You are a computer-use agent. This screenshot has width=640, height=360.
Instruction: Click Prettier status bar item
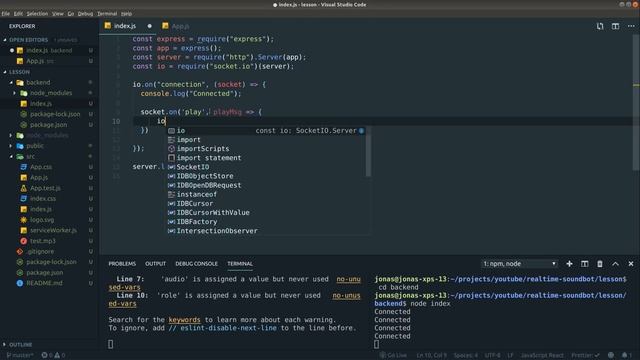click(x=585, y=355)
